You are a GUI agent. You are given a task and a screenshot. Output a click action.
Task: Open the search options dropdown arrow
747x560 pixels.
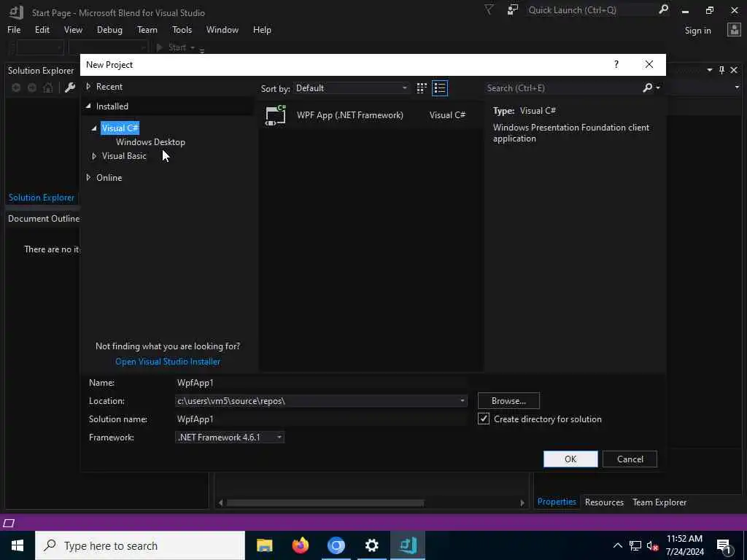[658, 88]
